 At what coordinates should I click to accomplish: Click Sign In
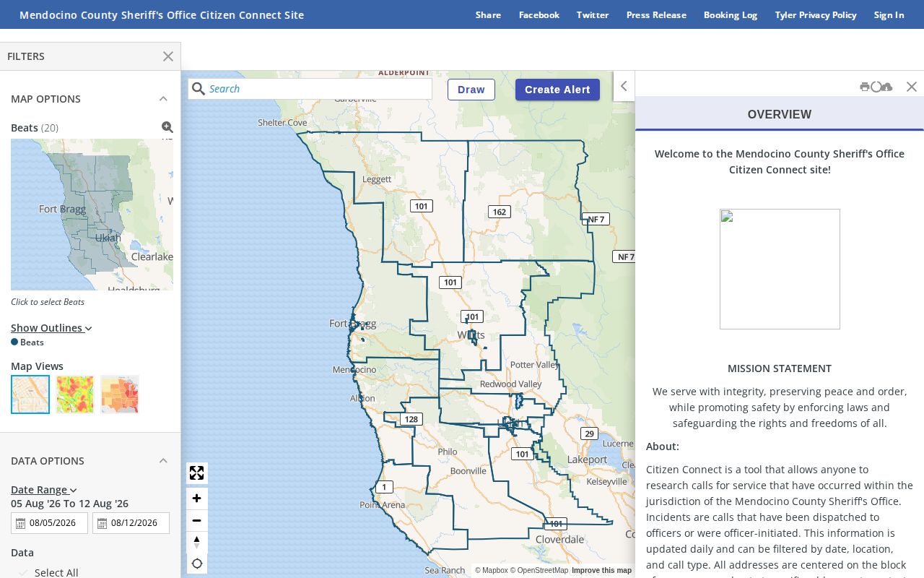(x=889, y=14)
